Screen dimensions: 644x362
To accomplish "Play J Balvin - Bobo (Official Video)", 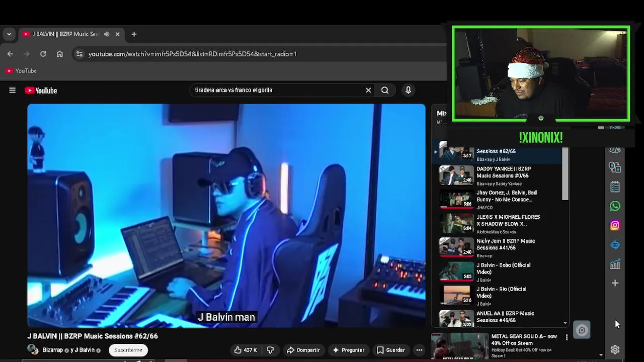I will pos(503,268).
